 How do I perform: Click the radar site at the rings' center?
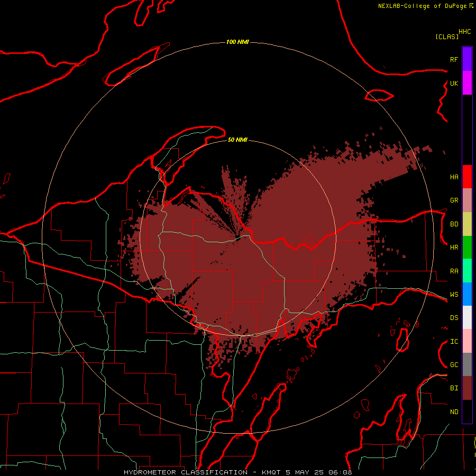[237, 238]
